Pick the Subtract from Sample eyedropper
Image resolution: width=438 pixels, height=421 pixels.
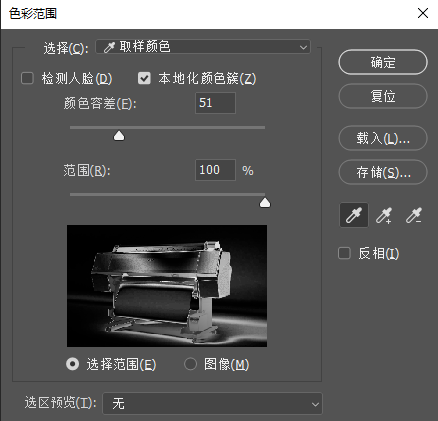click(414, 215)
